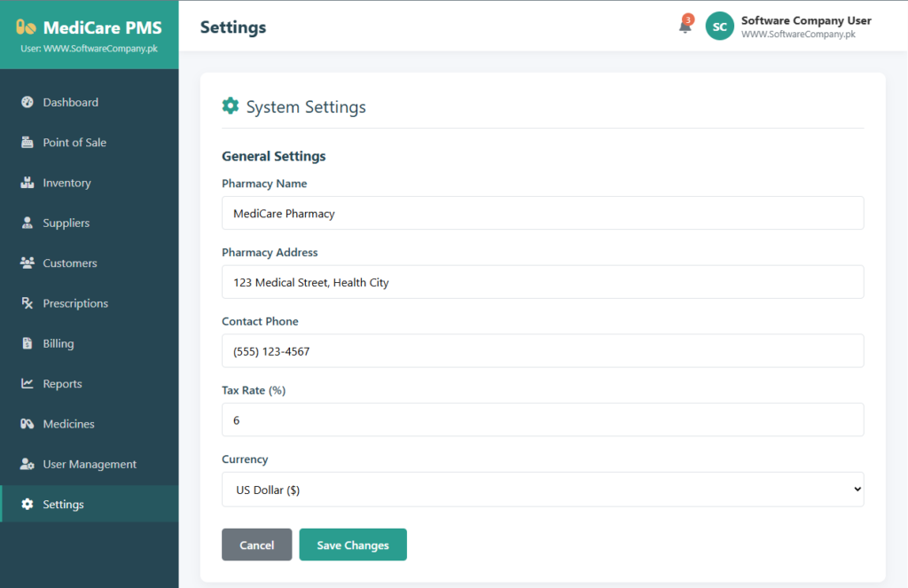Open the Currency dropdown

click(x=543, y=490)
